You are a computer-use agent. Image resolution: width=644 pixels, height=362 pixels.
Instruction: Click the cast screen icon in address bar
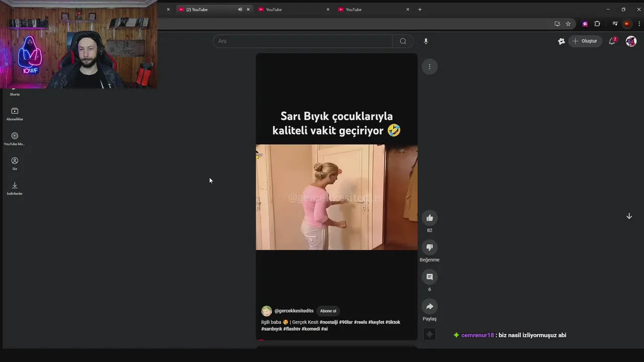click(x=557, y=24)
